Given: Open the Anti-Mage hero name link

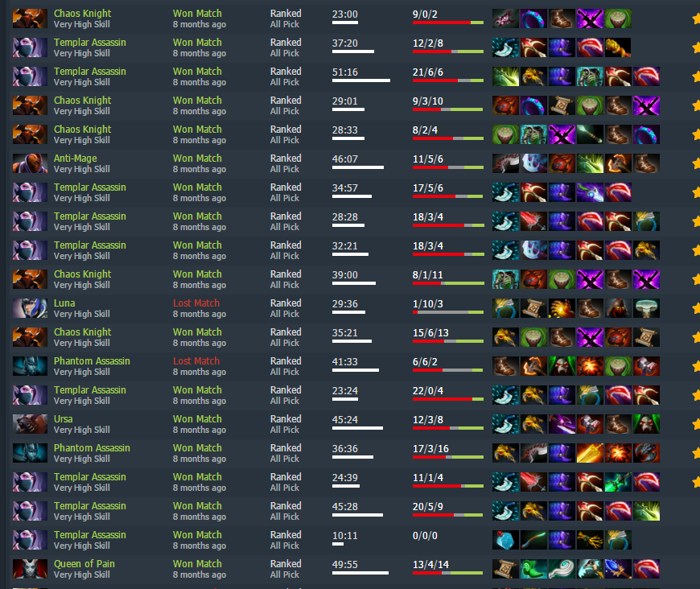Looking at the screenshot, I should coord(75,159).
